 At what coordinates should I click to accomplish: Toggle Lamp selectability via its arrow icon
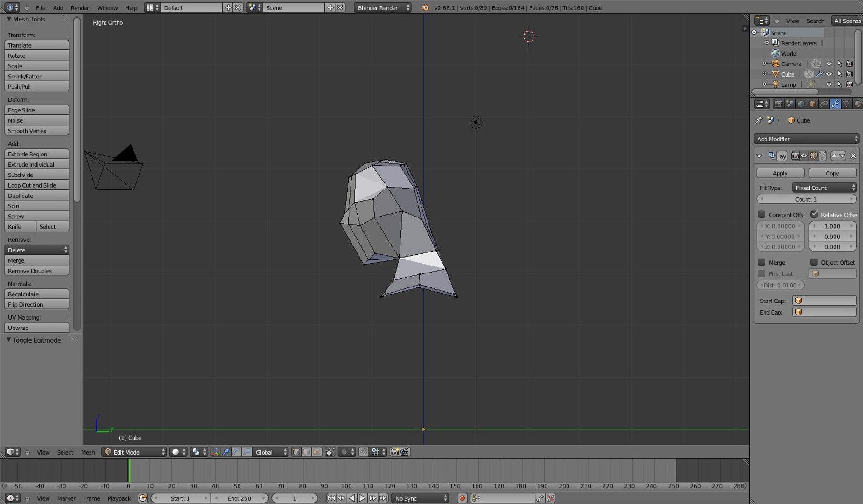tap(839, 84)
